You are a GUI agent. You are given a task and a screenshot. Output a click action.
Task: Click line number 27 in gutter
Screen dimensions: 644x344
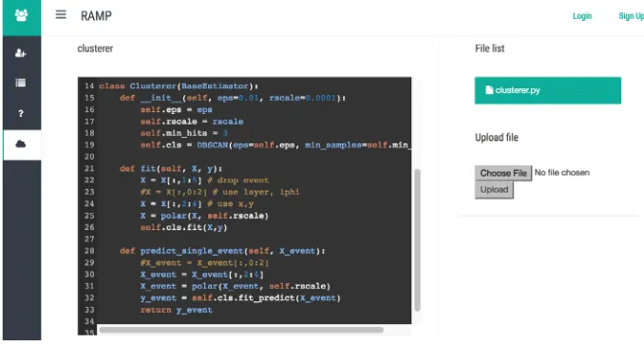click(x=89, y=239)
